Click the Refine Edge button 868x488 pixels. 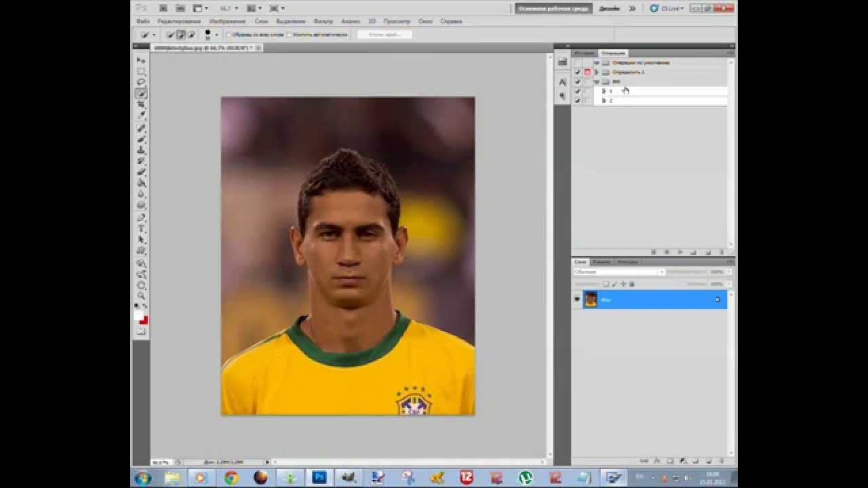click(x=384, y=35)
